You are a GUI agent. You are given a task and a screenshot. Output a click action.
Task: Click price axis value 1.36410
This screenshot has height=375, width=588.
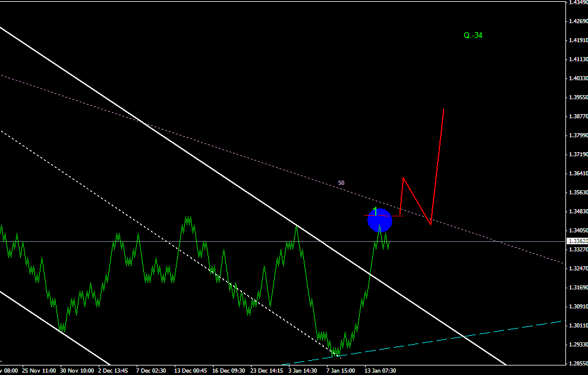(578, 174)
